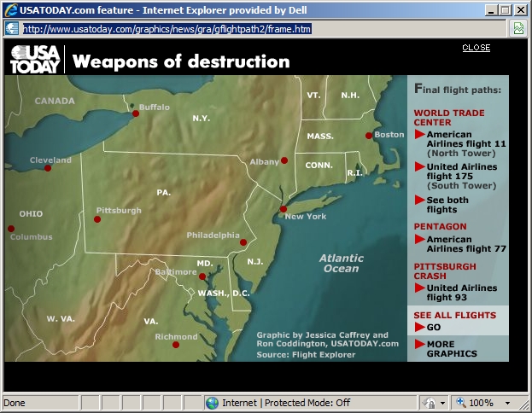Select 'See both flights' option
The height and width of the screenshot is (413, 532).
coord(447,205)
